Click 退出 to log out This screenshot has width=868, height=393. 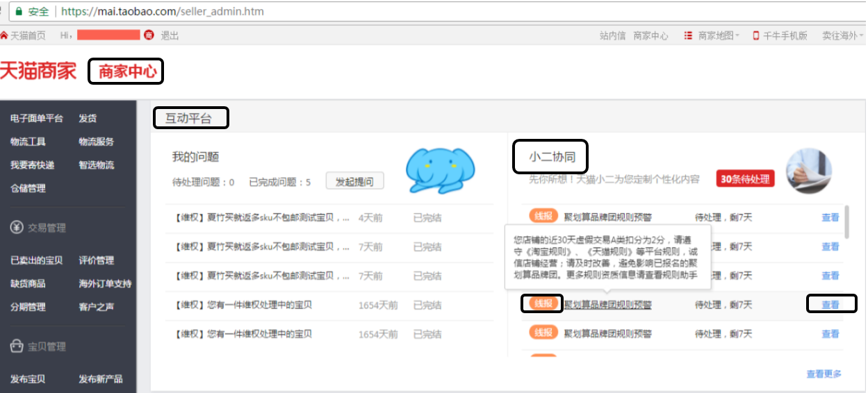[170, 35]
